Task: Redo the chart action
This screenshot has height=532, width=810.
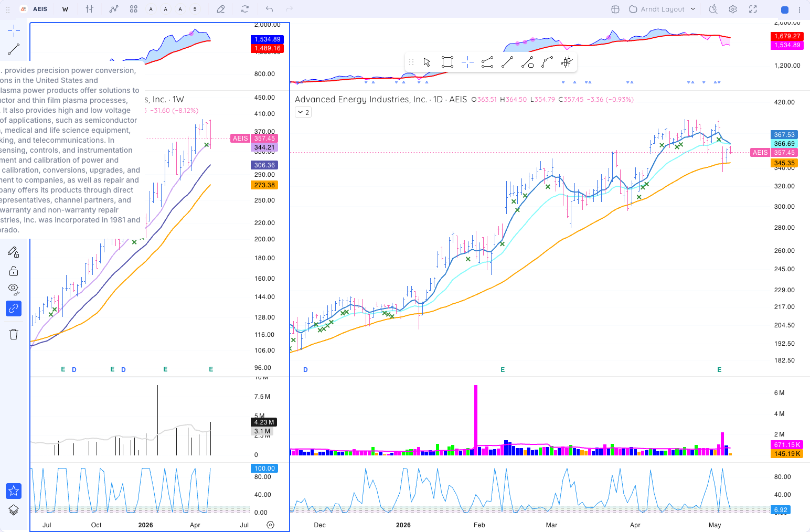Action: tap(289, 9)
